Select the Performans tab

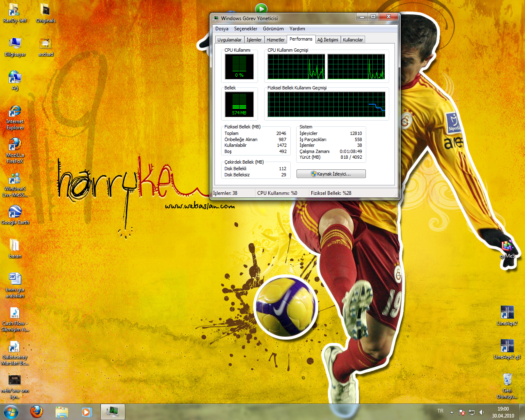pos(301,39)
